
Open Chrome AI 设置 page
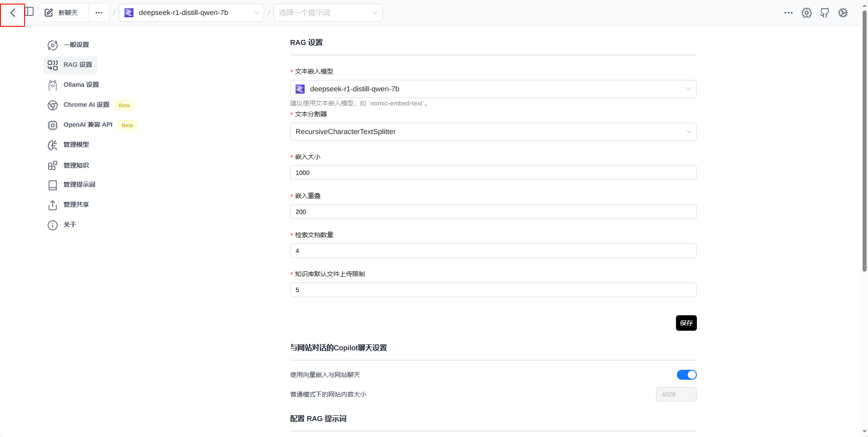[x=86, y=105]
